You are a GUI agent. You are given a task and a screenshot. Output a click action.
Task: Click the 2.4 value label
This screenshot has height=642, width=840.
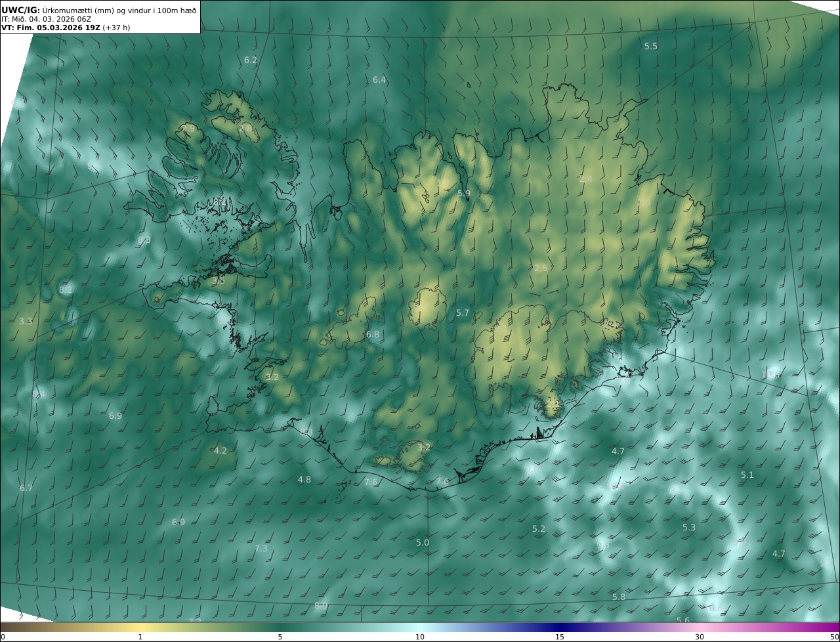tap(586, 179)
